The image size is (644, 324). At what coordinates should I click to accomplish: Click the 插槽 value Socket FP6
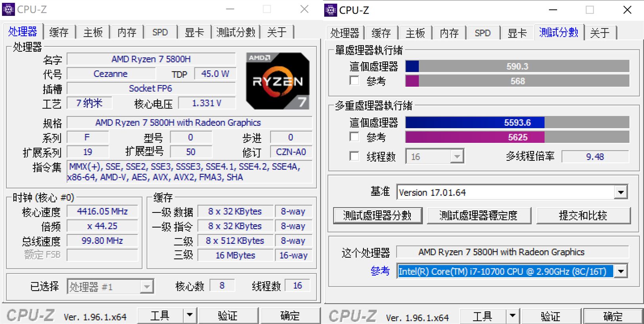[x=150, y=89]
